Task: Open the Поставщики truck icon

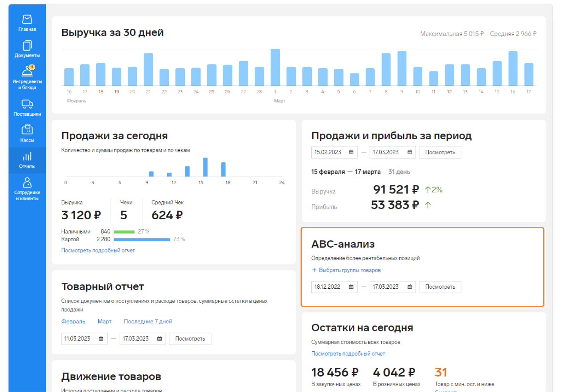Action: (x=27, y=104)
